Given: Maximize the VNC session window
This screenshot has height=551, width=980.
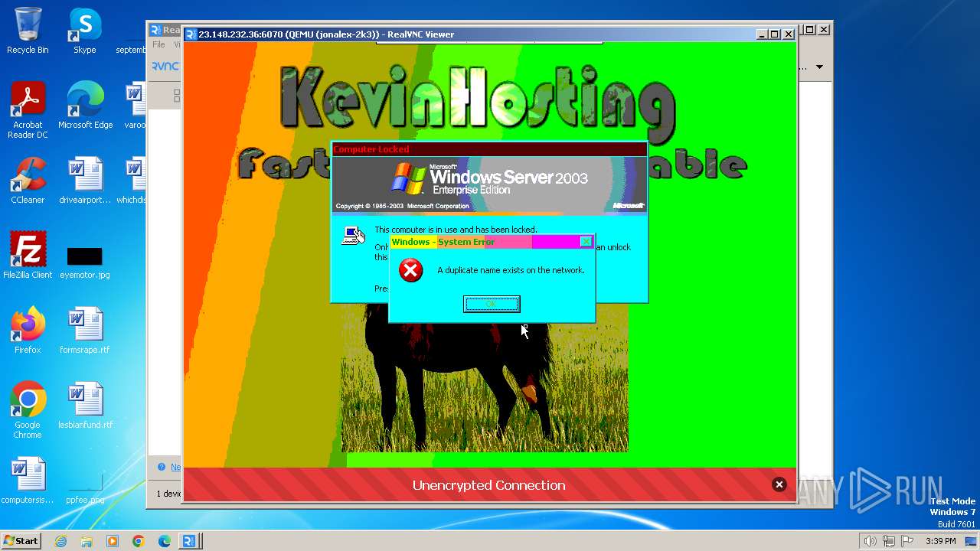Looking at the screenshot, I should pos(774,34).
